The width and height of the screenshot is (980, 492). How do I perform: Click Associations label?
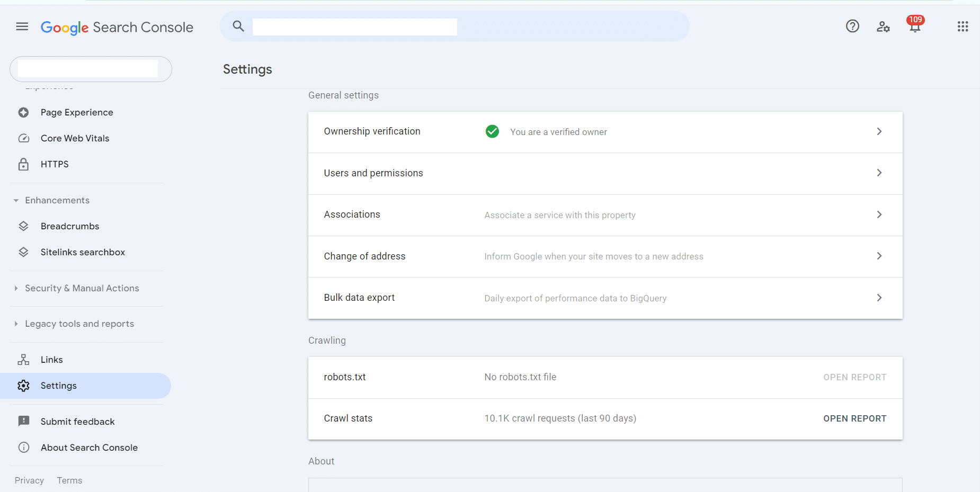point(352,214)
